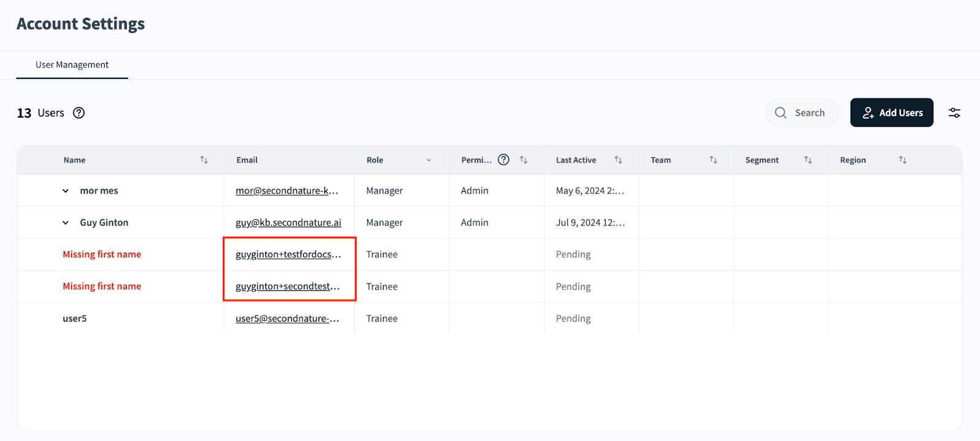The image size is (980, 441).
Task: Open the guyginton+testfordocs email link
Action: 288,255
